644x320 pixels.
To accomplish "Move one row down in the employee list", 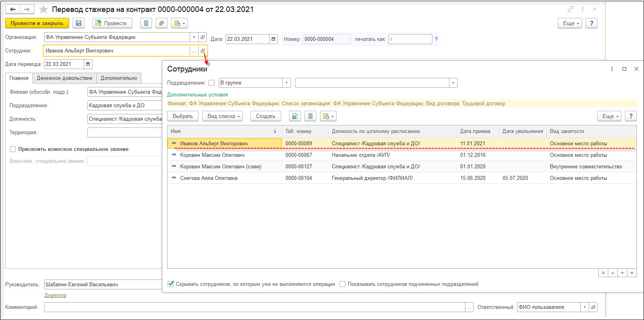I will [622, 273].
